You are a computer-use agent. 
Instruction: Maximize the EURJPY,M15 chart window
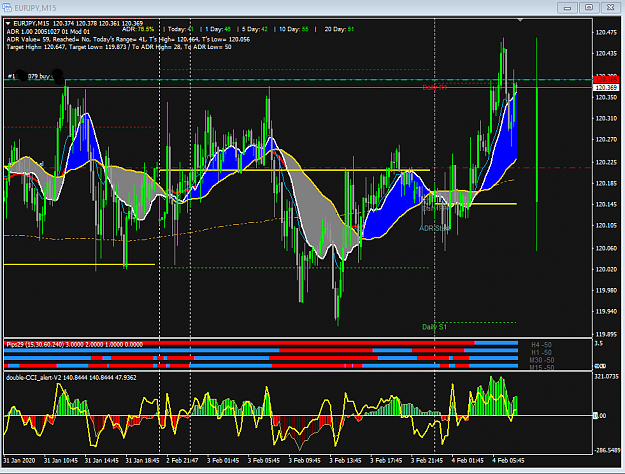coord(589,8)
